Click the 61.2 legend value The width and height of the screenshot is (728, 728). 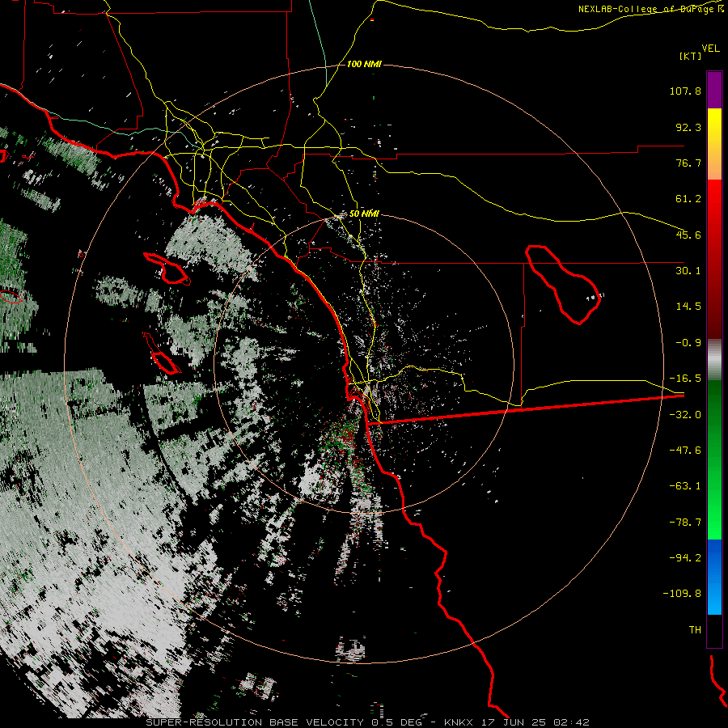(x=688, y=199)
